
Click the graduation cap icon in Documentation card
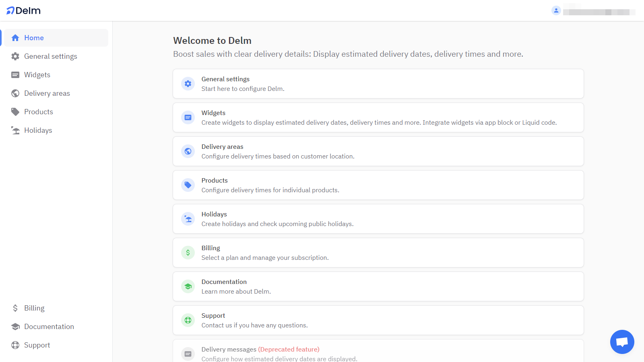point(188,286)
